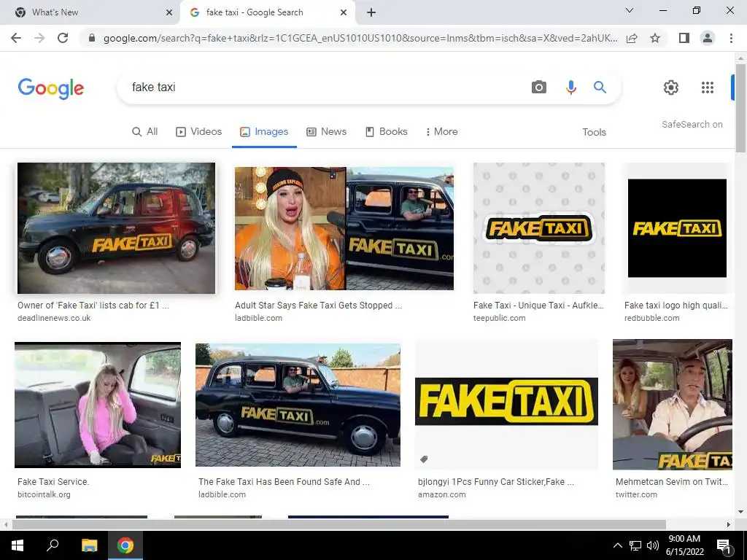747x560 pixels.
Task: Select the Images results tab
Action: pyautogui.click(x=264, y=132)
